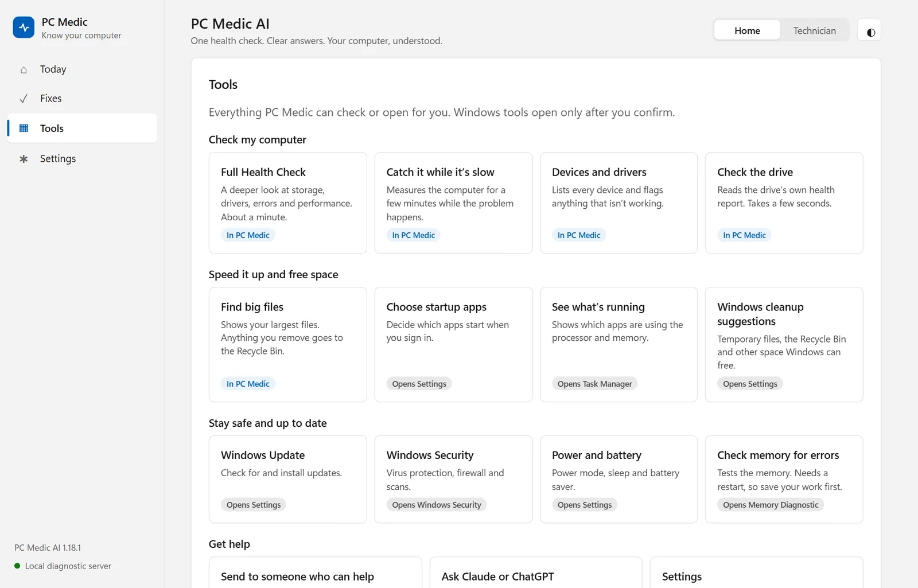Screen dimensions: 918x588
Task: Open the Find big files tool
Action: click(x=287, y=344)
